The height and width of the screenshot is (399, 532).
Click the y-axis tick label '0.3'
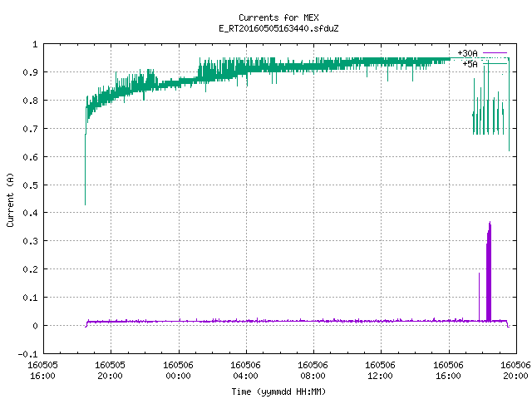[30, 241]
